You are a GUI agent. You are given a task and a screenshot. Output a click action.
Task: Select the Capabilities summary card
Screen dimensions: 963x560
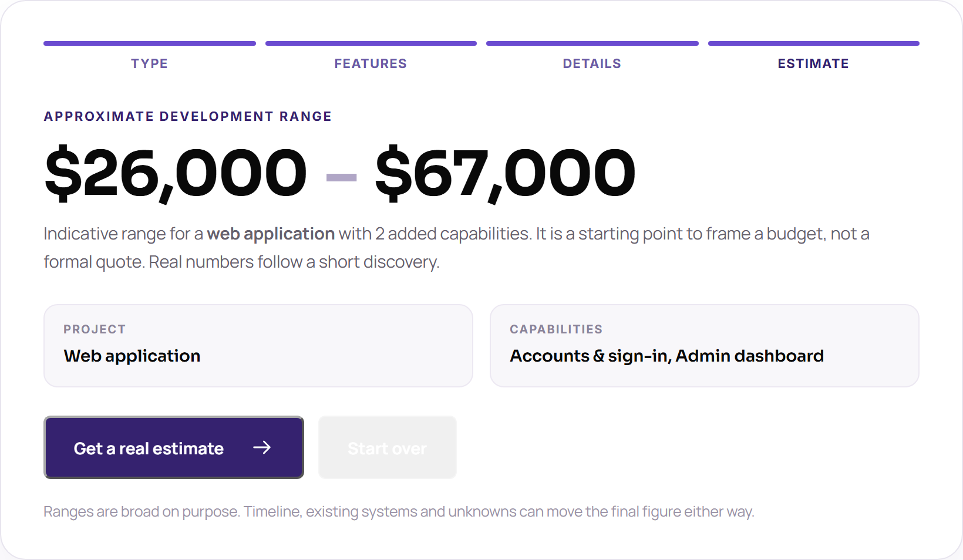tap(705, 346)
